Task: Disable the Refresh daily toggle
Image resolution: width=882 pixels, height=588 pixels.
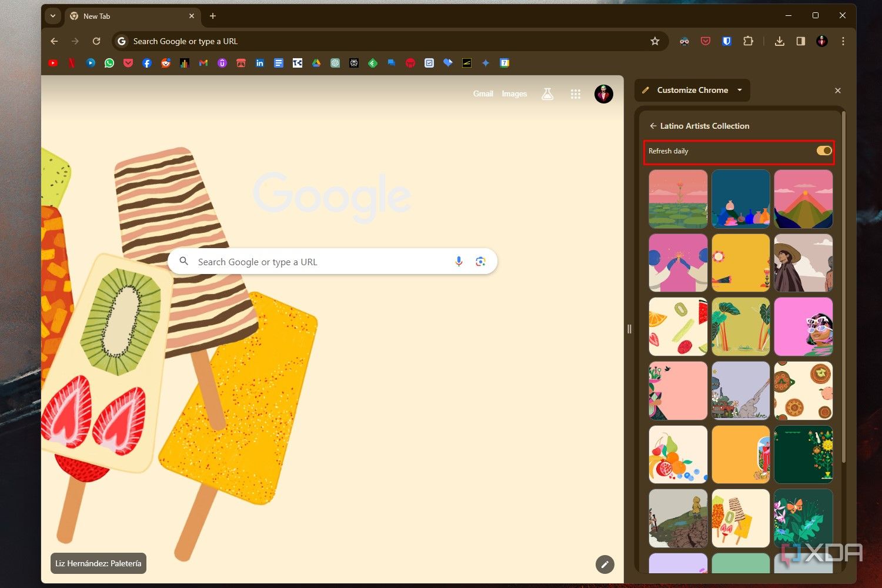Action: pos(823,151)
